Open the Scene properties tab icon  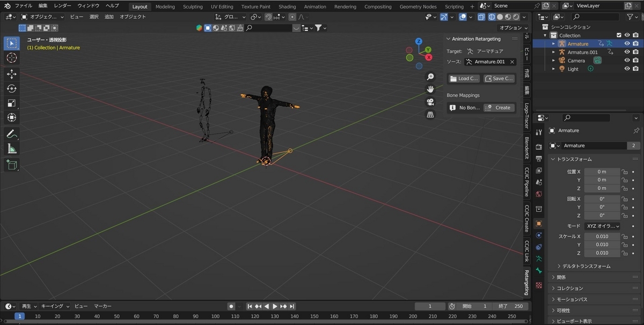click(539, 182)
